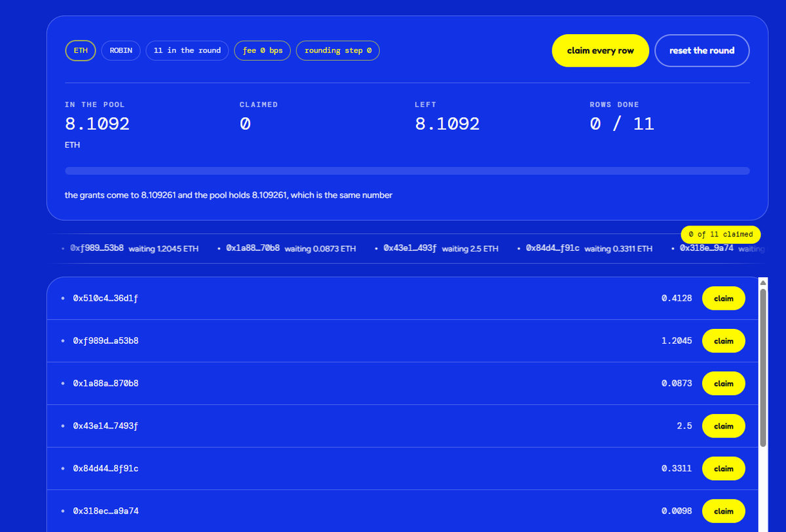Claim every row in the pool

(601, 50)
